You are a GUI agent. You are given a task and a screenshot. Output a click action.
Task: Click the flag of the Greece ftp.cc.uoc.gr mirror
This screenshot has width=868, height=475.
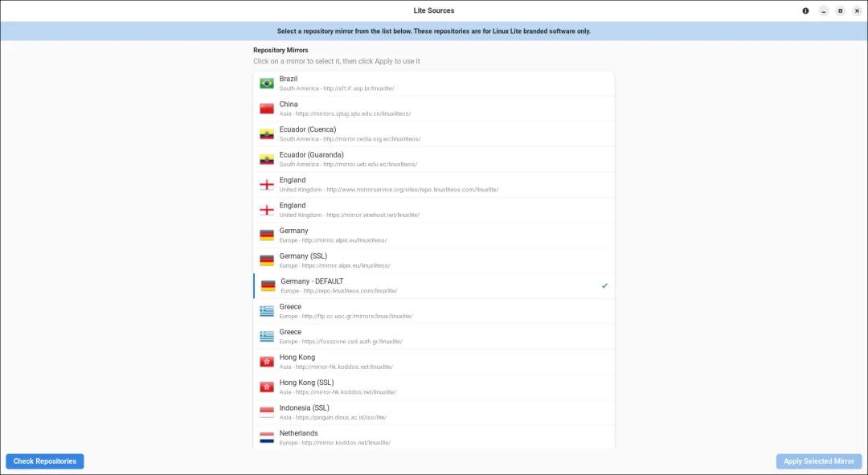[267, 311]
